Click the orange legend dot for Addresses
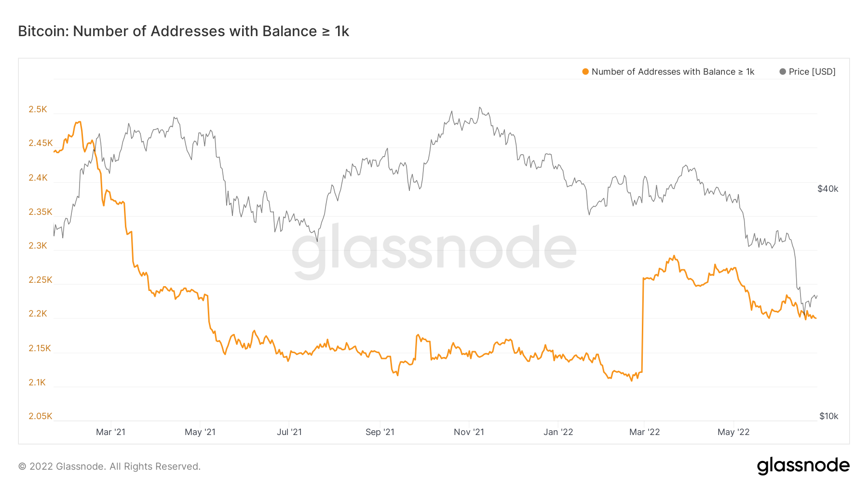868x488 pixels. [x=585, y=72]
